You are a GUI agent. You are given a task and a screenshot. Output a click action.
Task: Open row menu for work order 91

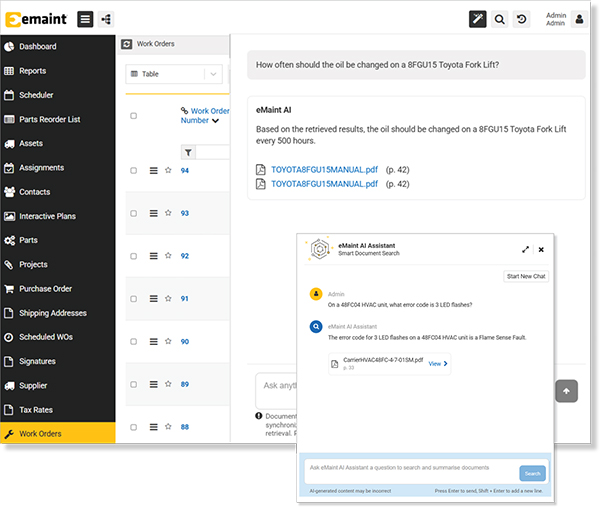pyautogui.click(x=153, y=299)
